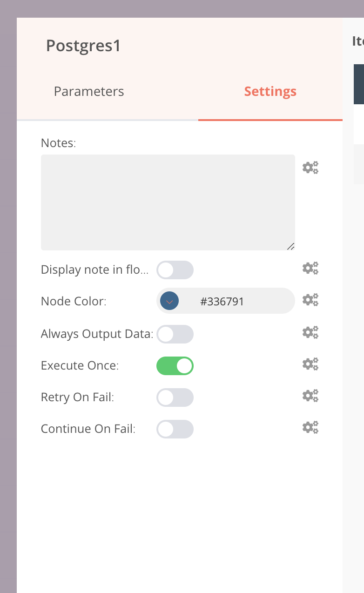Open the Node Color picker swatch
Screen dimensions: 364x593
click(169, 301)
